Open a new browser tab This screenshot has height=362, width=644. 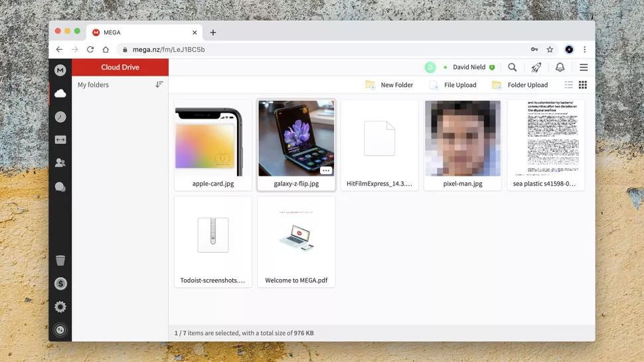pos(212,32)
